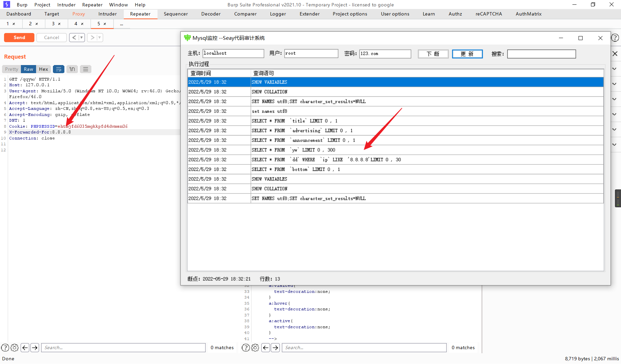Expand the second Inspector section chevron

614,84
